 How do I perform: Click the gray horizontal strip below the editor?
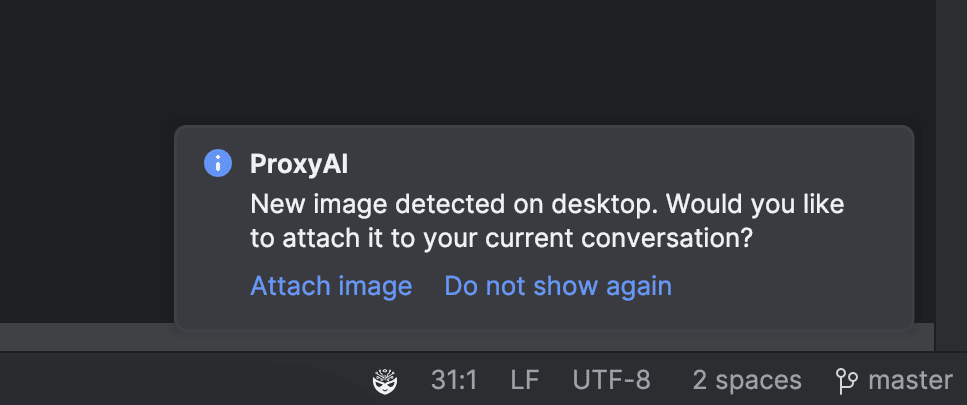87,337
